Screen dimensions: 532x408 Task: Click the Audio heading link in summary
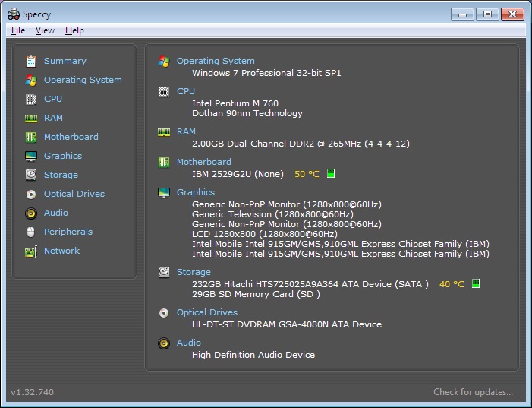pyautogui.click(x=189, y=343)
